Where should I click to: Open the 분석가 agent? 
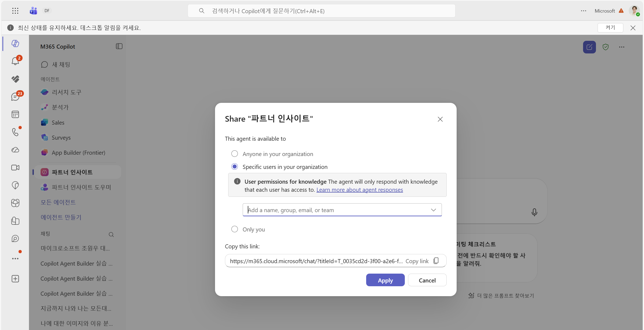coord(78,107)
